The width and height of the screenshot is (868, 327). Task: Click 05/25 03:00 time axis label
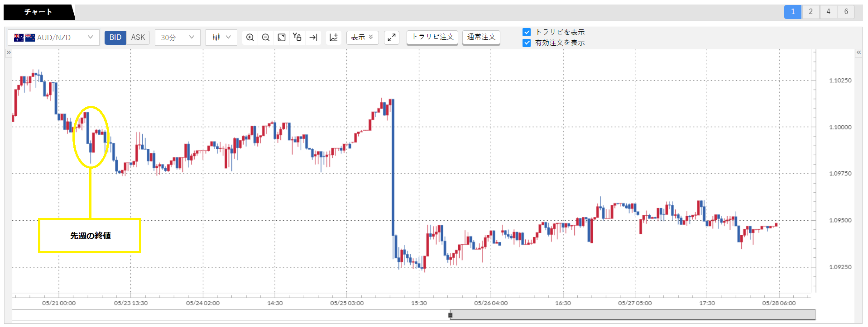pyautogui.click(x=347, y=303)
